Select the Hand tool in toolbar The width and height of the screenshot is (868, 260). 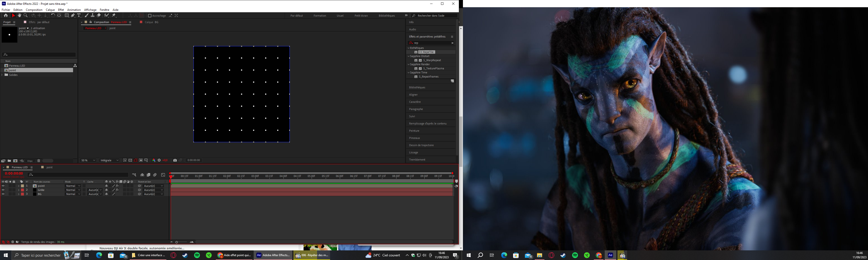coord(20,15)
